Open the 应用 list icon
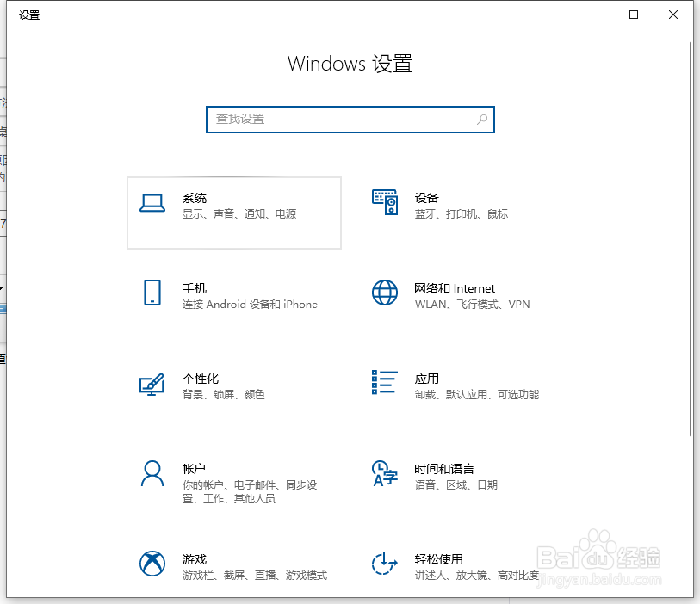700x604 pixels. point(384,382)
